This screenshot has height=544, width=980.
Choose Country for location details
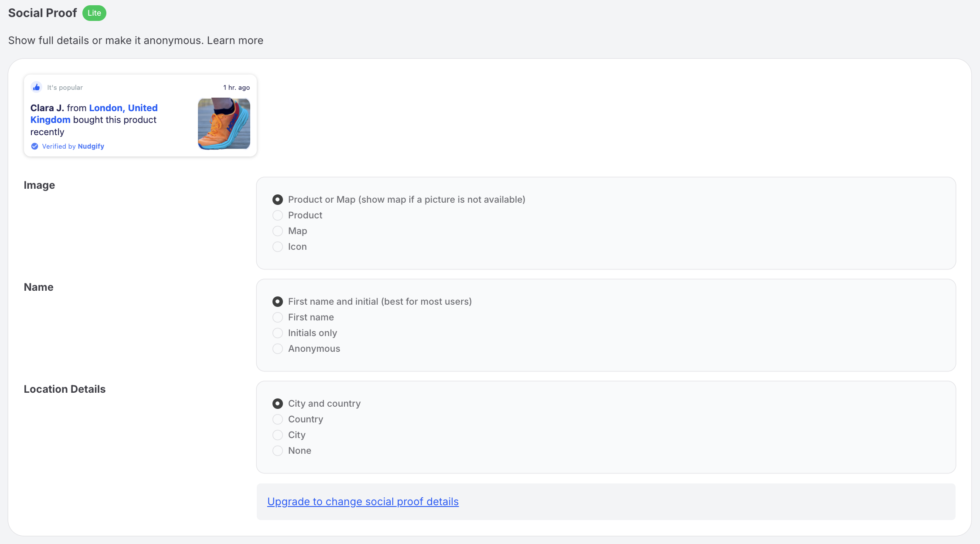click(x=278, y=419)
